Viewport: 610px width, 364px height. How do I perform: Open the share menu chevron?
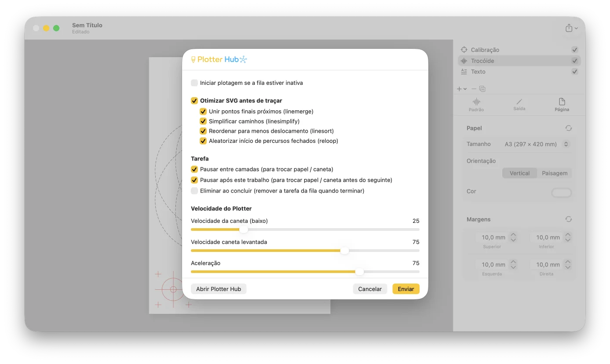coord(576,29)
